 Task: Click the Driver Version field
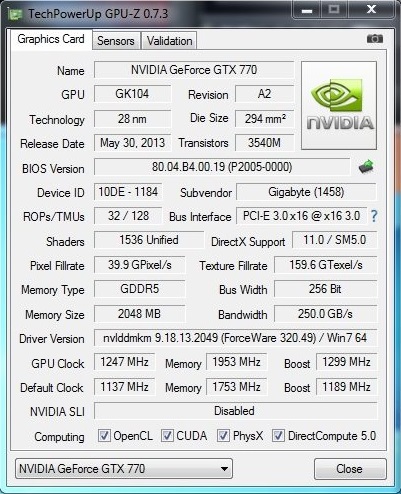(x=235, y=338)
